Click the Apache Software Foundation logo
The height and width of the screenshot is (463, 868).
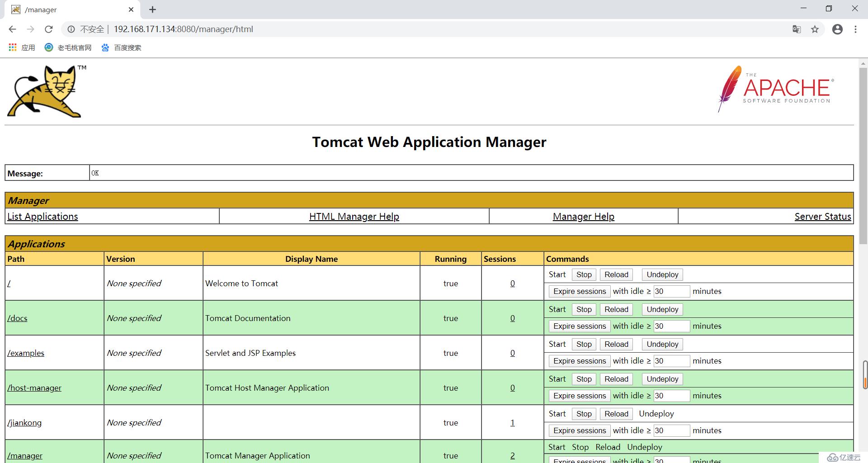[776, 89]
